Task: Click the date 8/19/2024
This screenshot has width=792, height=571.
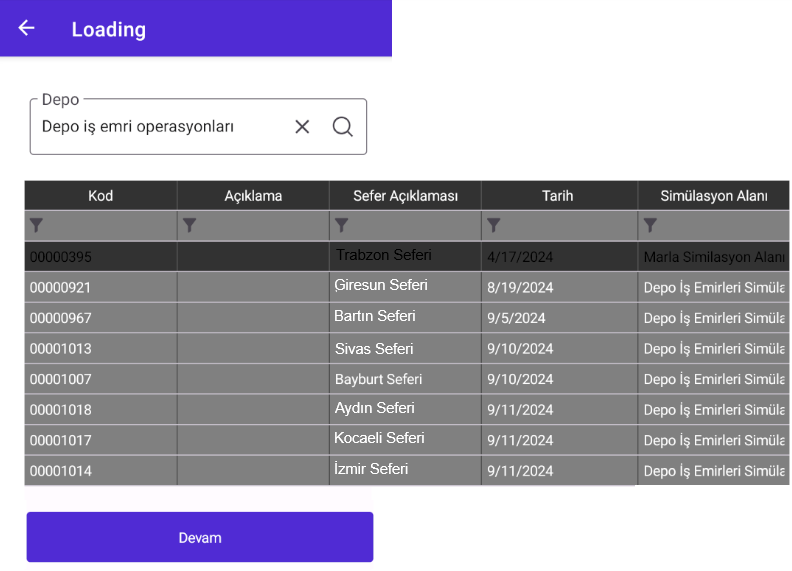Action: [520, 288]
